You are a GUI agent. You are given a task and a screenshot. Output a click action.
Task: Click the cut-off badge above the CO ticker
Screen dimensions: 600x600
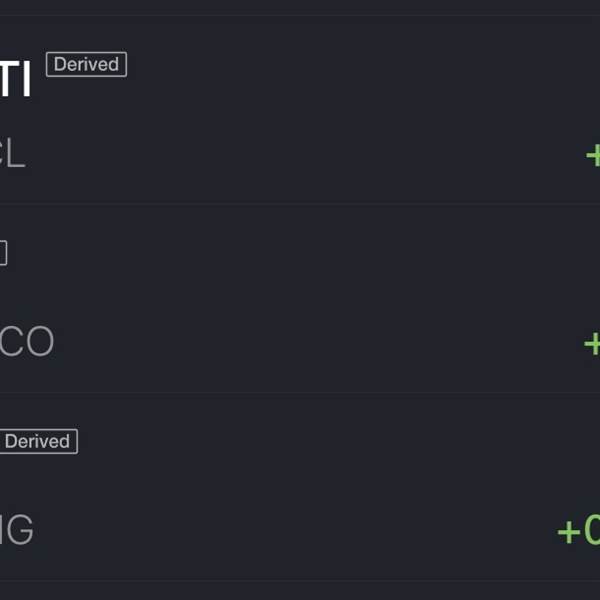point(3,253)
